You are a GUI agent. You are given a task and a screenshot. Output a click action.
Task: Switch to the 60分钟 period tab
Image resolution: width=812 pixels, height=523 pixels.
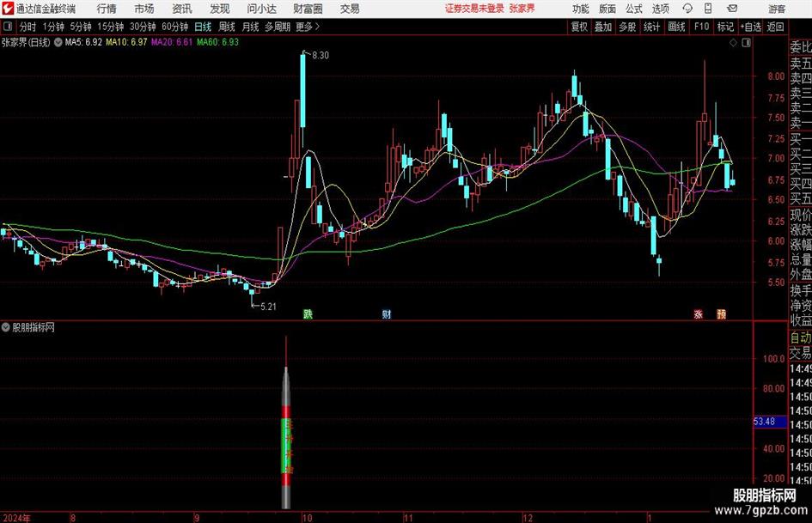[175, 27]
